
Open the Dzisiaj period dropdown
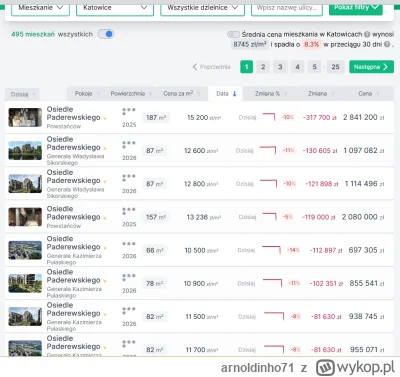click(22, 94)
